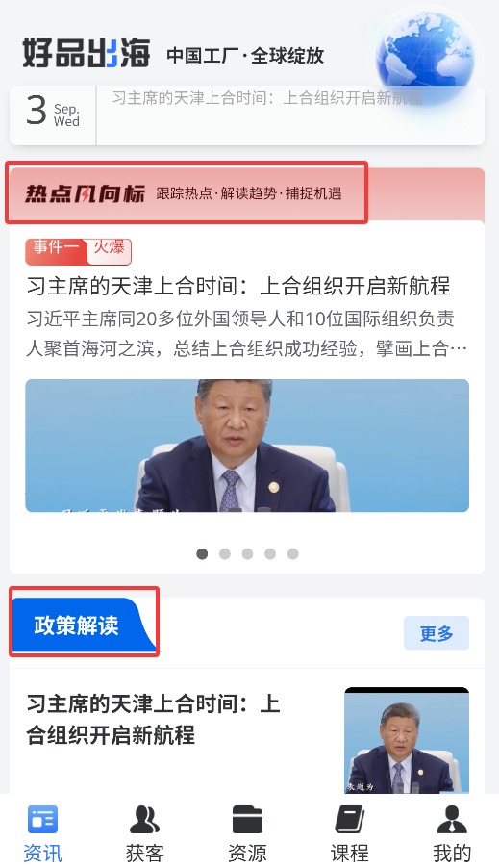Open the 热点风向标 banner header
This screenshot has width=499, height=868.
coord(187,192)
